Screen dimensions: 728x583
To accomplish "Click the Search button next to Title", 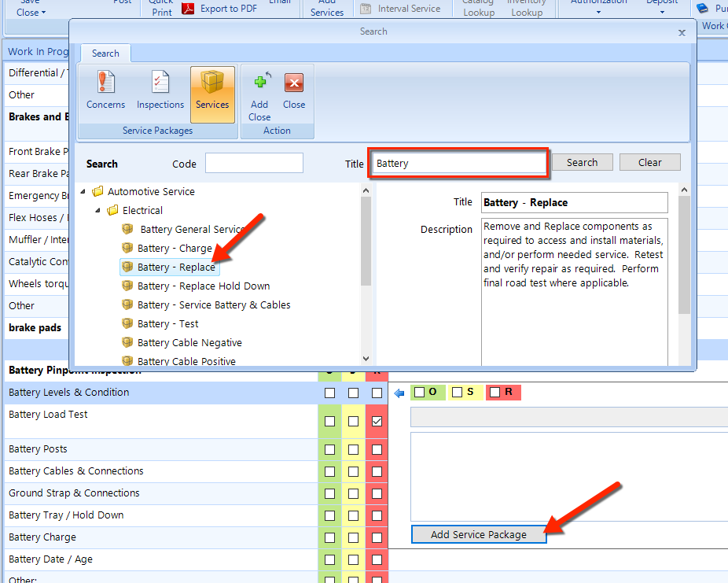I will point(582,162).
